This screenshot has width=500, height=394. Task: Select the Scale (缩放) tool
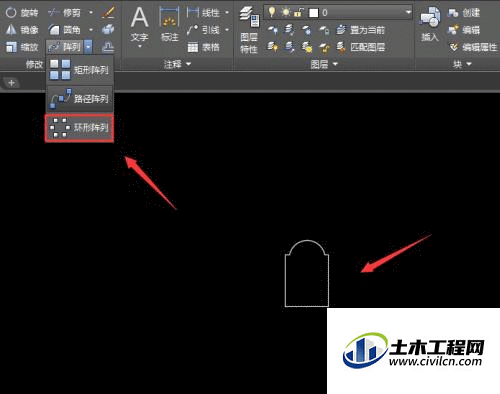22,47
